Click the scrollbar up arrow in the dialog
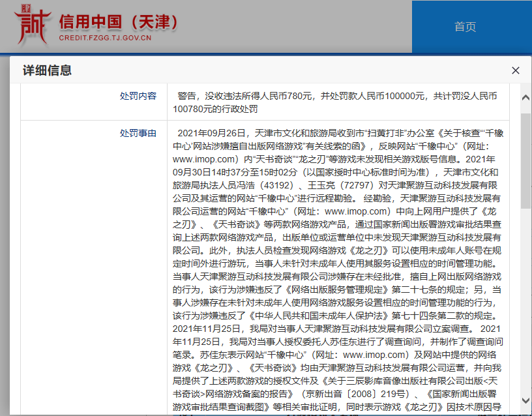 coord(525,97)
